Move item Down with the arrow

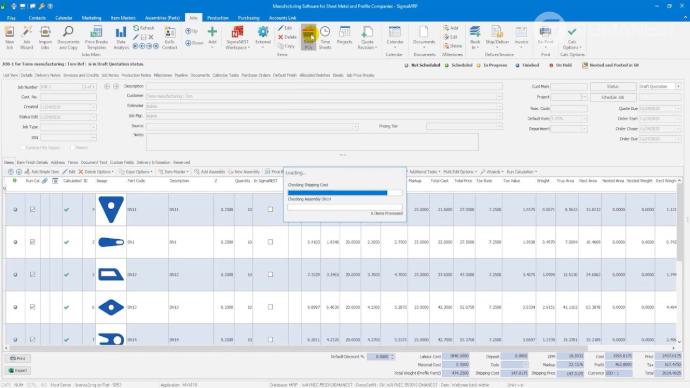[194, 43]
